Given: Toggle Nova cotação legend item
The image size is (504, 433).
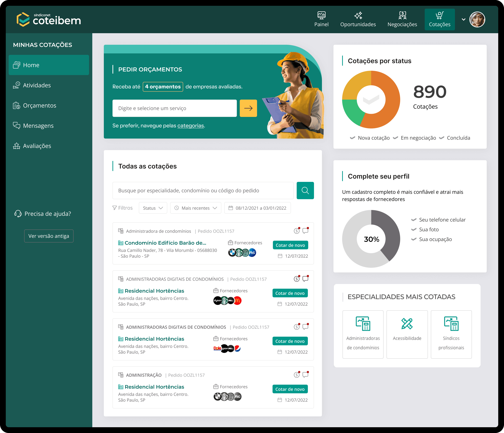Looking at the screenshot, I should [x=373, y=138].
